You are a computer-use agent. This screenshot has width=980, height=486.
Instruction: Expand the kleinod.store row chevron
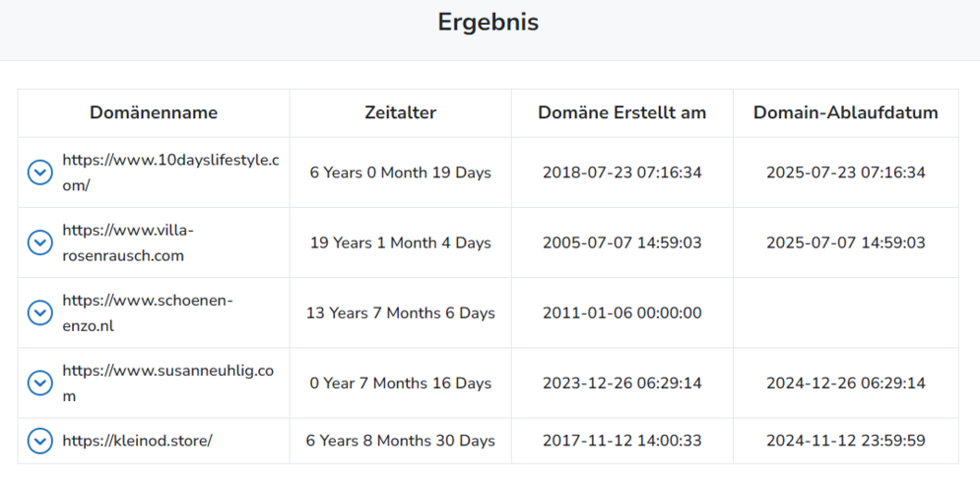point(40,441)
